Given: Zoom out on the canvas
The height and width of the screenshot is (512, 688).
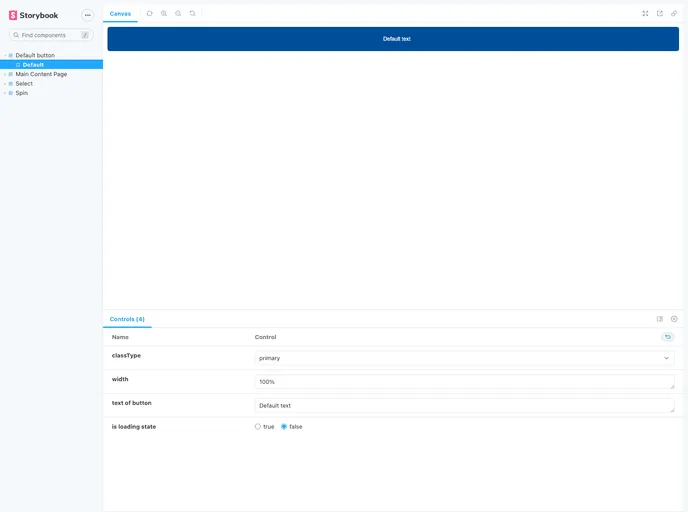Looking at the screenshot, I should 178,13.
